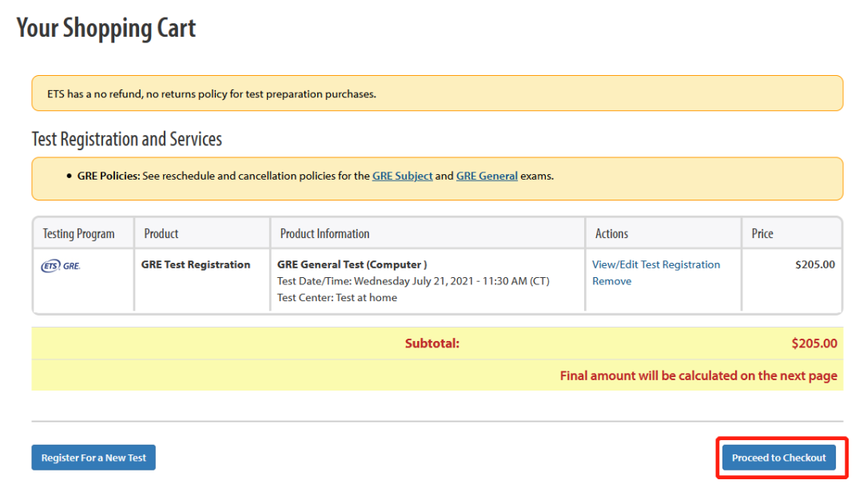Click the Product column header
This screenshot has width=863, height=504.
click(x=161, y=234)
